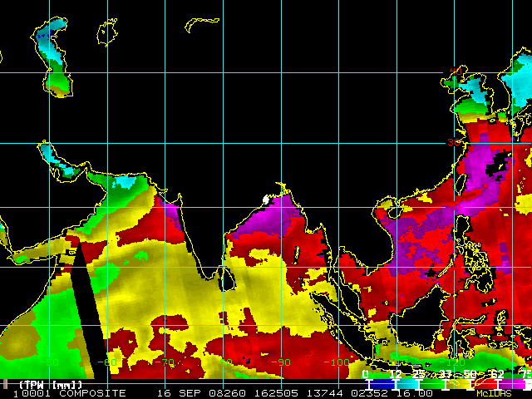Click the 'TPW [mm]' label
The height and width of the screenshot is (399, 532).
[x=50, y=385]
